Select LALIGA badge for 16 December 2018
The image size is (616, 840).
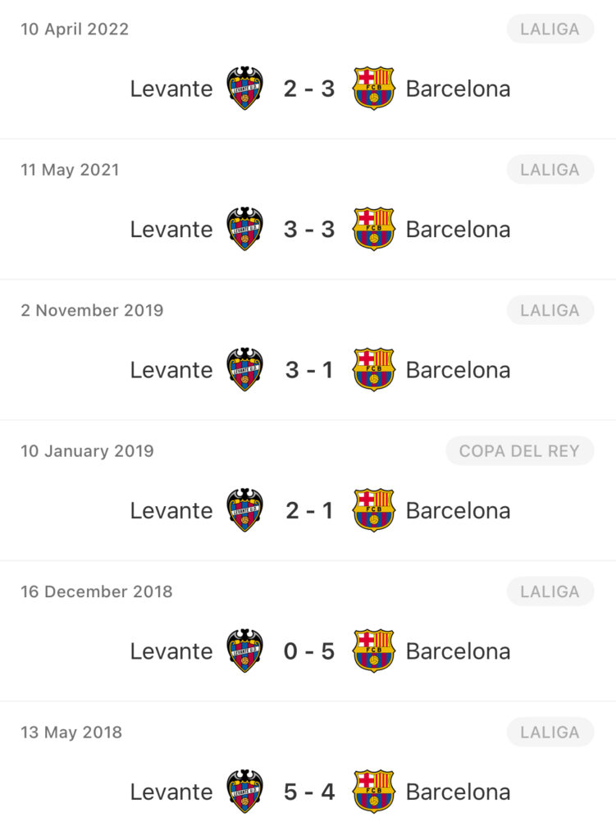(x=550, y=591)
